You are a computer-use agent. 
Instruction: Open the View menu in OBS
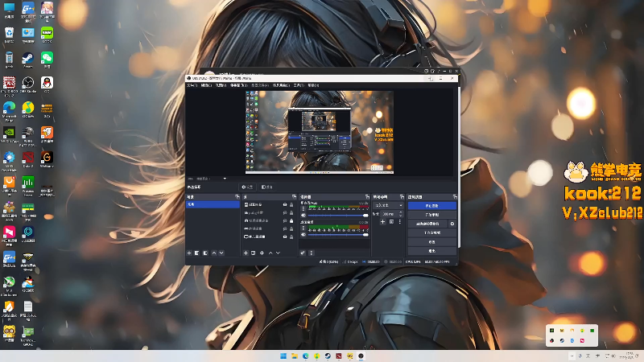[221, 85]
